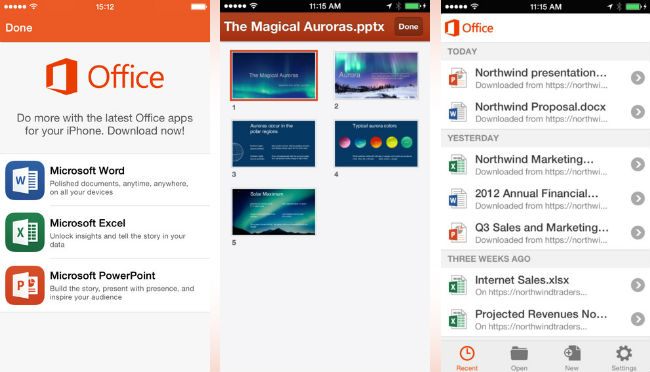Expand chevron for Northwind presentation
650x372 pixels.
pyautogui.click(x=638, y=78)
